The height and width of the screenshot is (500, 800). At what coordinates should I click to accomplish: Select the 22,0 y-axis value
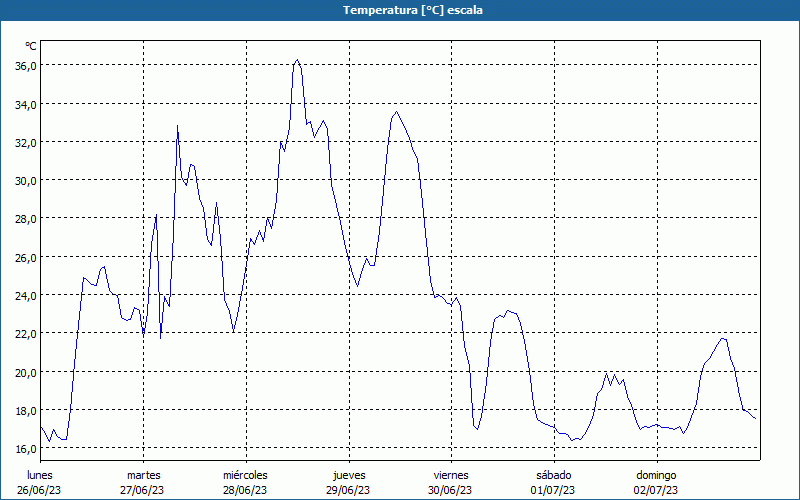[26, 334]
